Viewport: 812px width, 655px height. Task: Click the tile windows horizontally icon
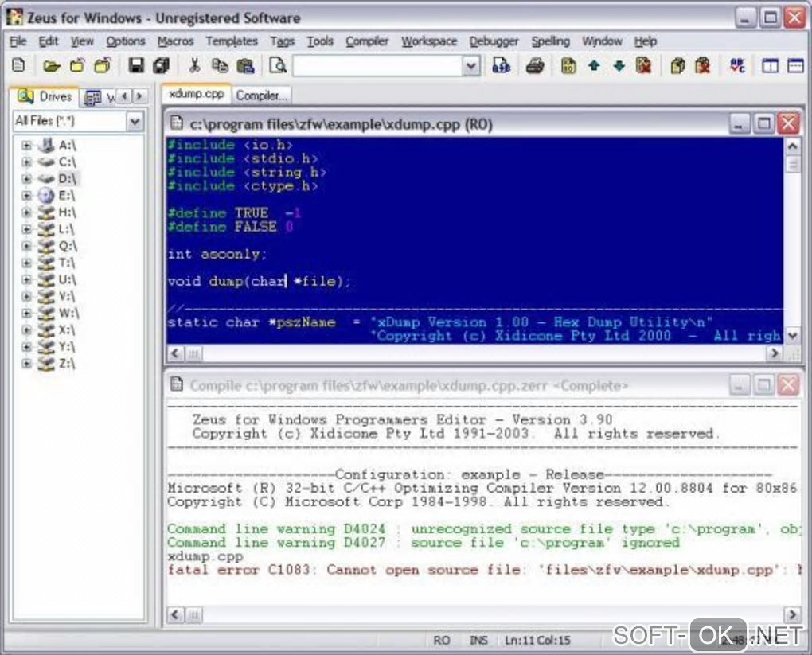(x=795, y=66)
